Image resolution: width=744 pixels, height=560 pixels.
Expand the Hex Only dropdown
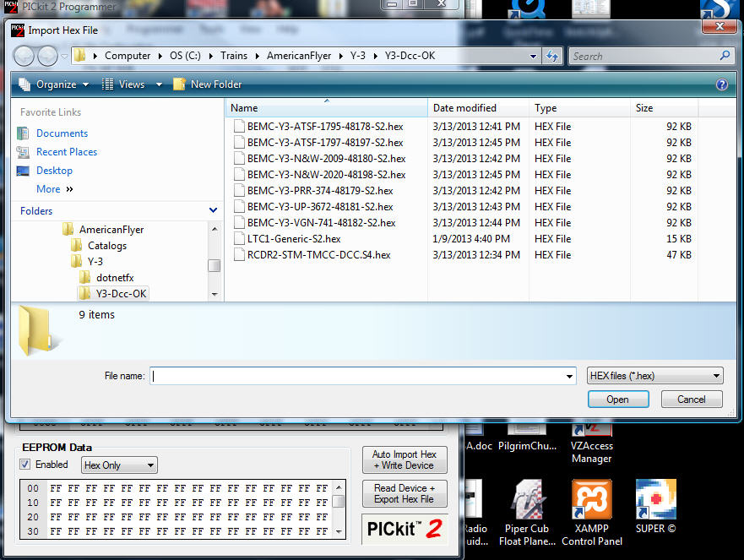[x=119, y=465]
